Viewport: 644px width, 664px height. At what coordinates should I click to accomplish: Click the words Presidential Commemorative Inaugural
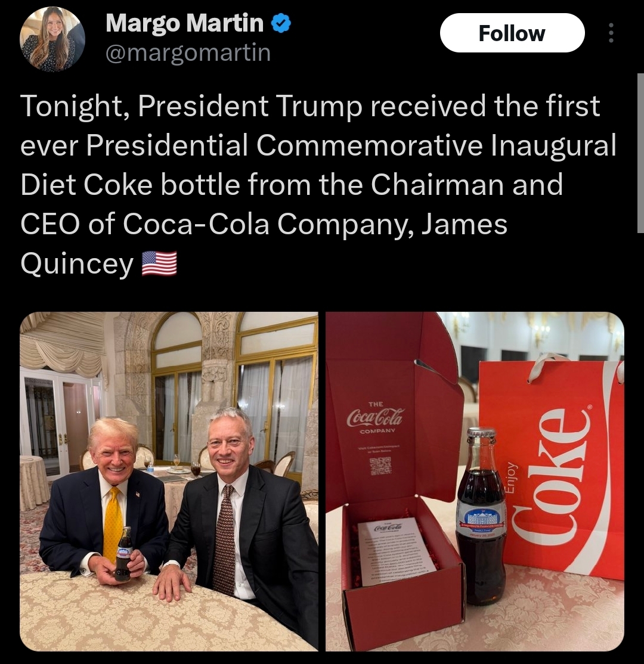click(352, 145)
